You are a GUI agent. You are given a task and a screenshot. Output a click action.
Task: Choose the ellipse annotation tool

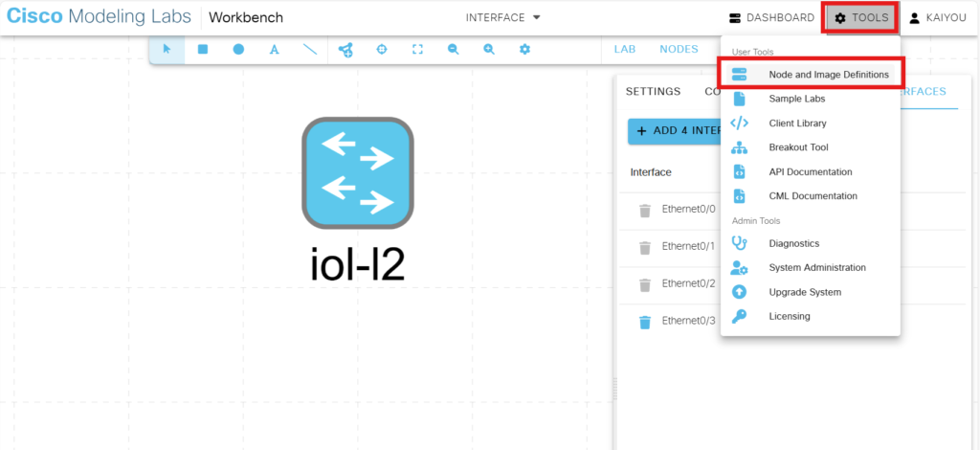tap(238, 50)
